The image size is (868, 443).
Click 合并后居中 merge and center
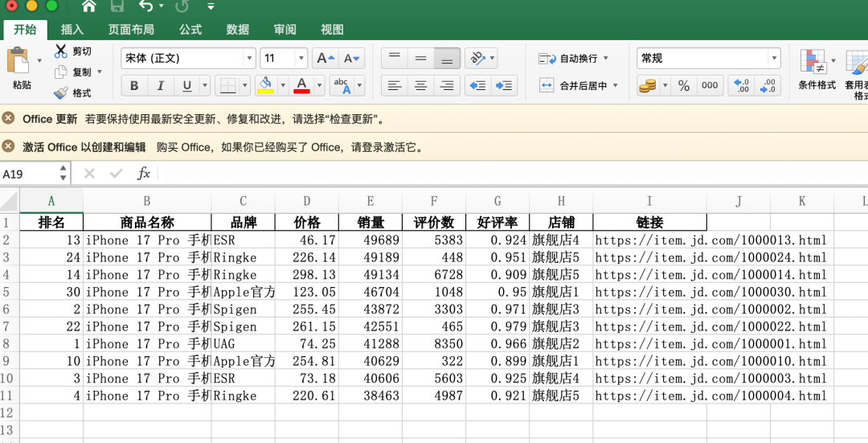[578, 85]
